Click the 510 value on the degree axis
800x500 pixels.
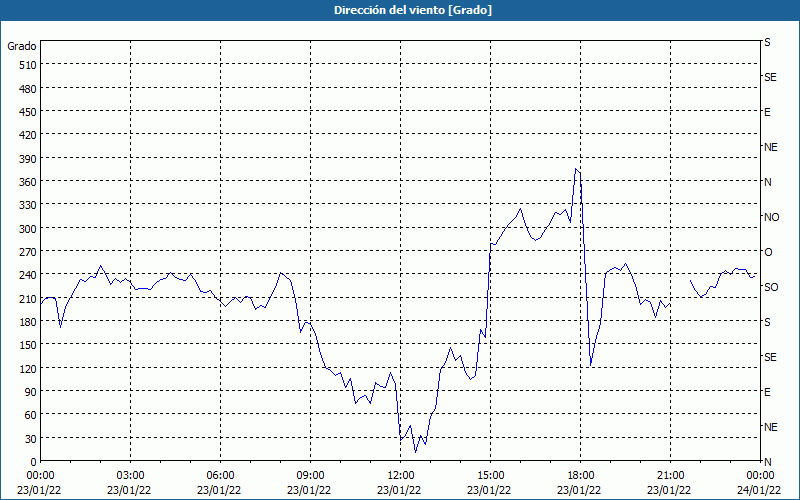pyautogui.click(x=28, y=65)
